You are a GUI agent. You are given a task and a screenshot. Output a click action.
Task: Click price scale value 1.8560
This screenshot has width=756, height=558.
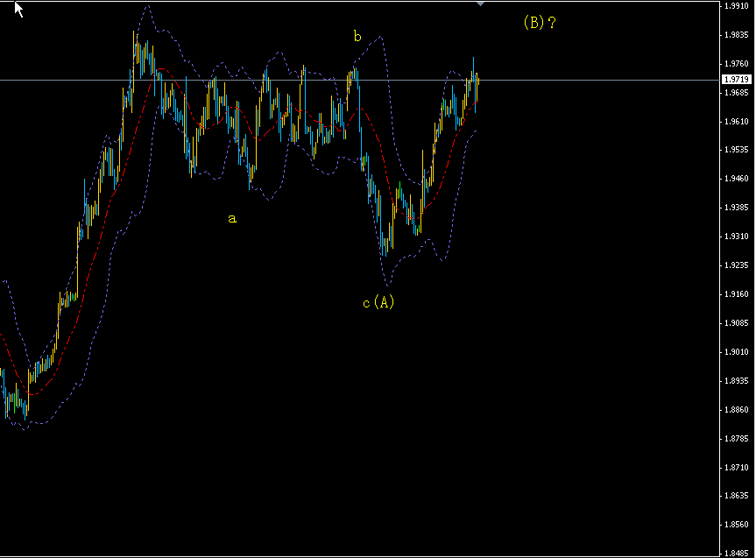(737, 524)
